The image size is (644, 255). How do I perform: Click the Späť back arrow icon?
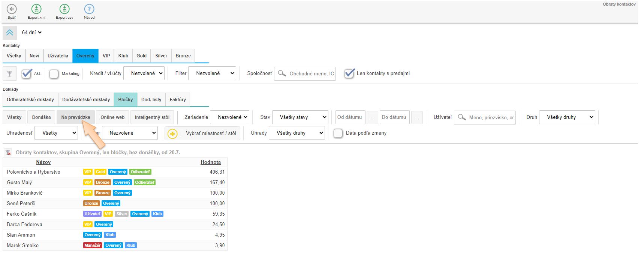(12, 9)
